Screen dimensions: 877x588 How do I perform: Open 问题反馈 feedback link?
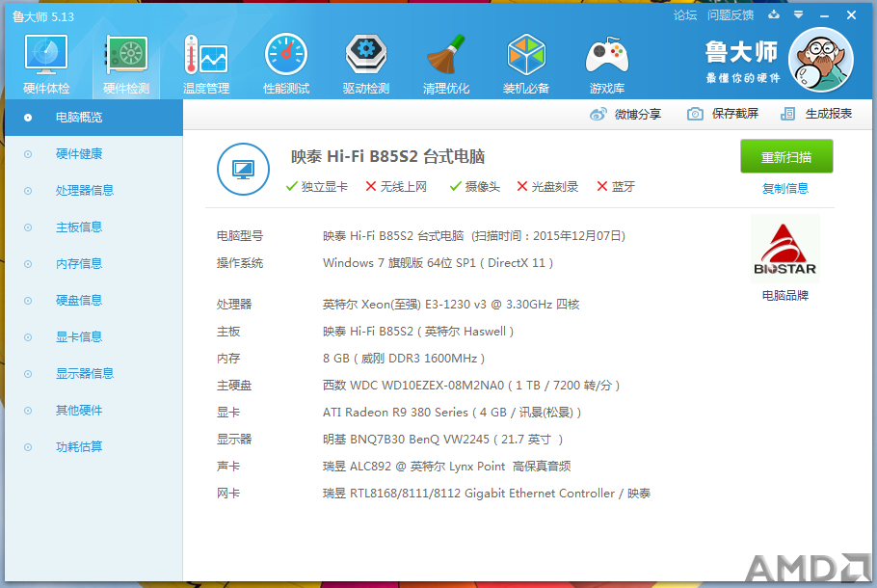(731, 15)
